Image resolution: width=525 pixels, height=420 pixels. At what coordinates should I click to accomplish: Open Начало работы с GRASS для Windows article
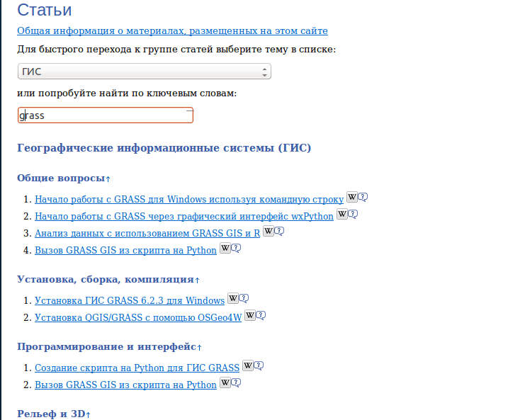coord(188,199)
